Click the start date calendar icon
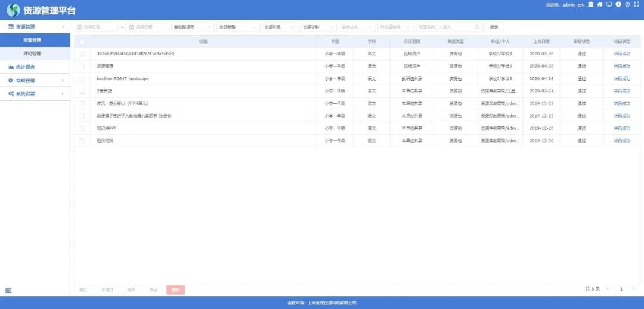This screenshot has width=644, height=309. click(80, 27)
